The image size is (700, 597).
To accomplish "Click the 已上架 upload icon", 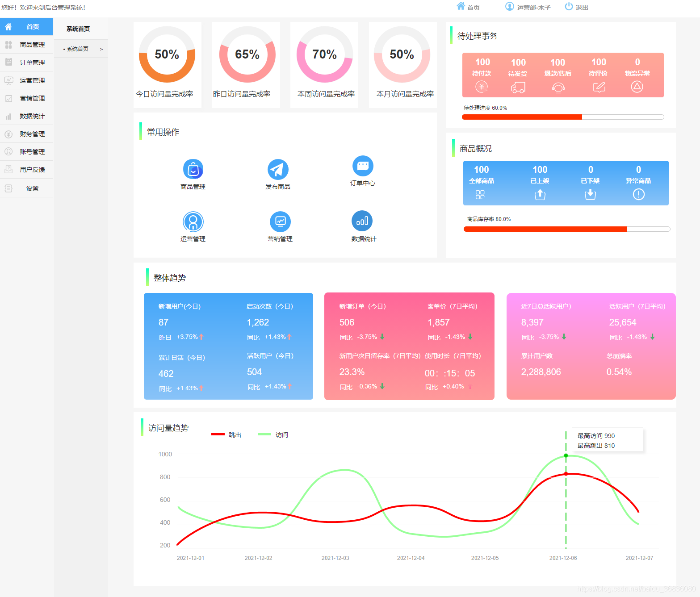I will click(540, 194).
